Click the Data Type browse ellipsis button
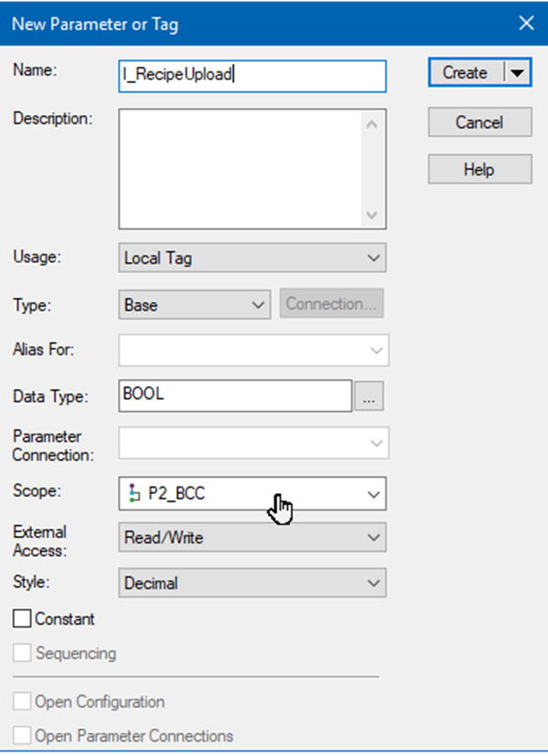Image resolution: width=548 pixels, height=756 pixels. click(x=369, y=396)
